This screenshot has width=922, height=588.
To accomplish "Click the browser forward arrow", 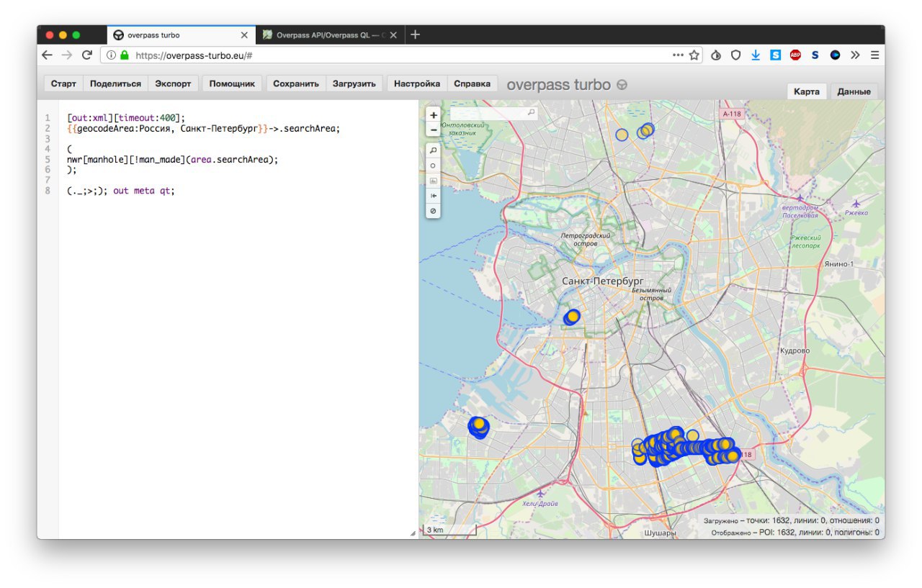I will 67,55.
